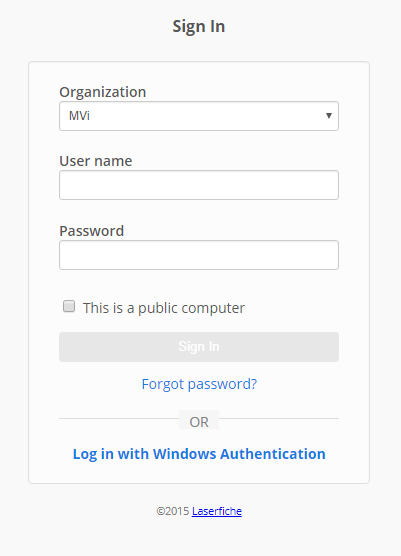Viewport: 401px width, 556px height.
Task: Click the divider line left of OR
Action: (x=119, y=418)
